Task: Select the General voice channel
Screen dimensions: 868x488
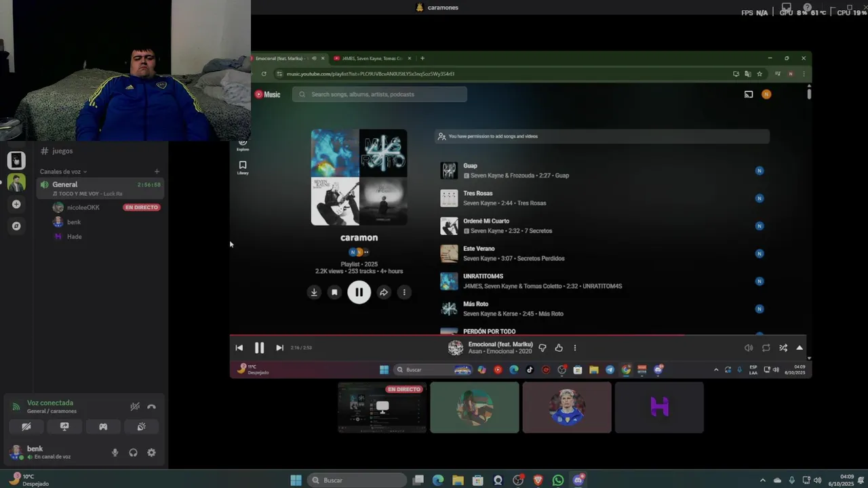Action: (x=100, y=188)
